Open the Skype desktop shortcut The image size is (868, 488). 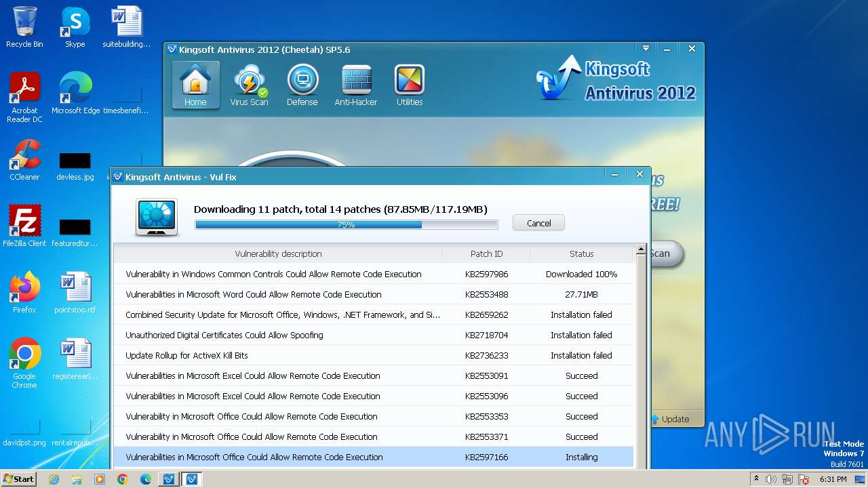[75, 27]
